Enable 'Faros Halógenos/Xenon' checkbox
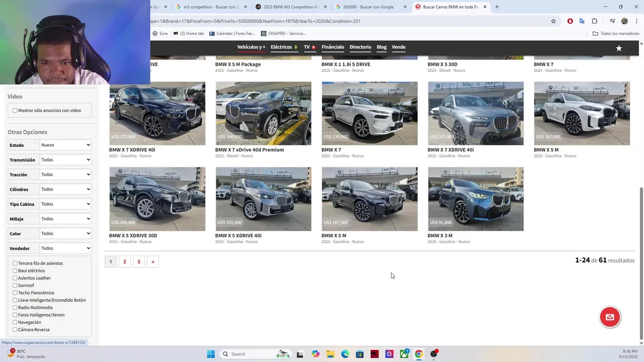 pyautogui.click(x=15, y=315)
